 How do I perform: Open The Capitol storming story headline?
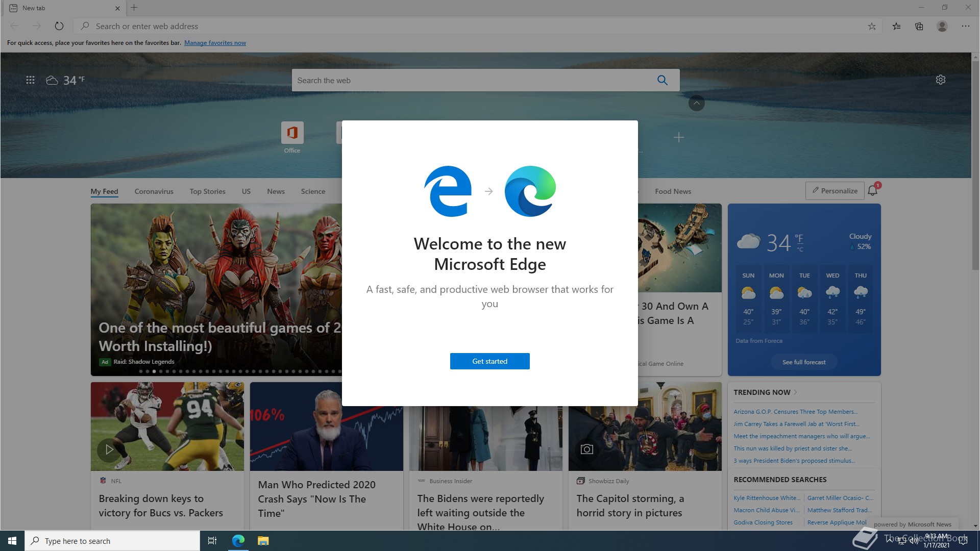click(630, 506)
